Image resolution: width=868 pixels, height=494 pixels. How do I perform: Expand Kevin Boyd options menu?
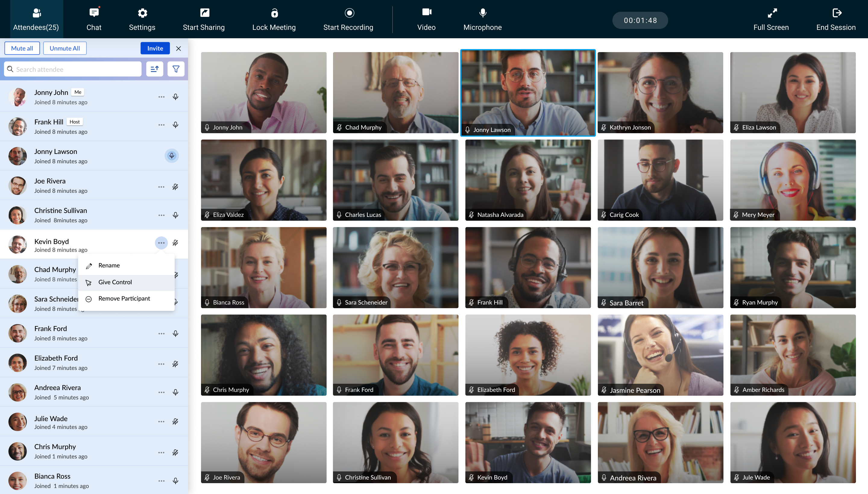click(x=161, y=242)
